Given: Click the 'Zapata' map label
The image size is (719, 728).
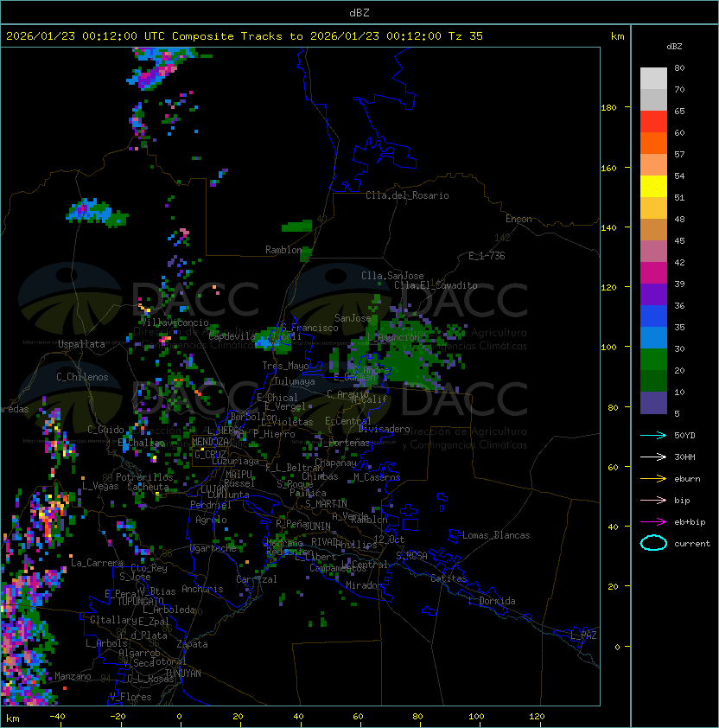Looking at the screenshot, I should (x=192, y=644).
